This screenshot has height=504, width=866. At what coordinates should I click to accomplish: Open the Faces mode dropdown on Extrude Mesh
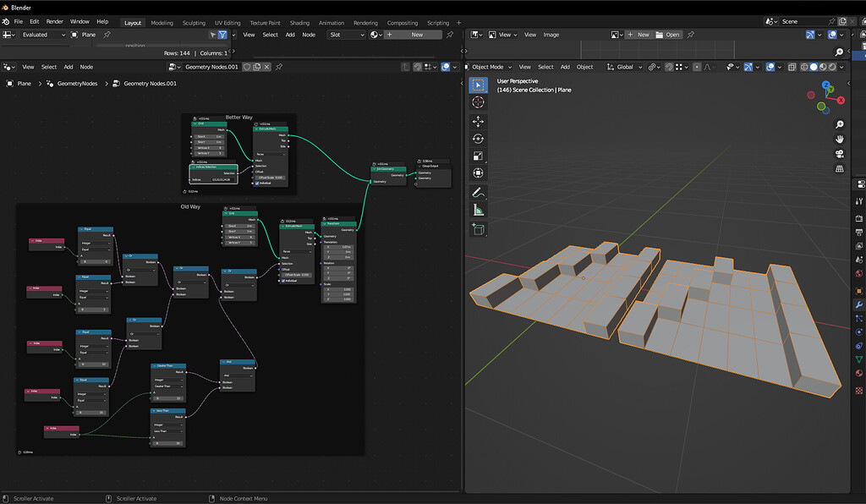tap(271, 154)
